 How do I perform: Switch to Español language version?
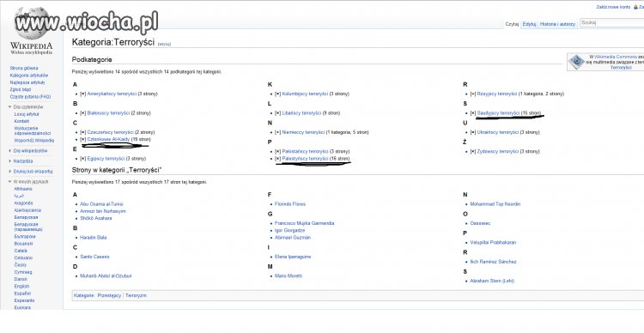coord(22,294)
